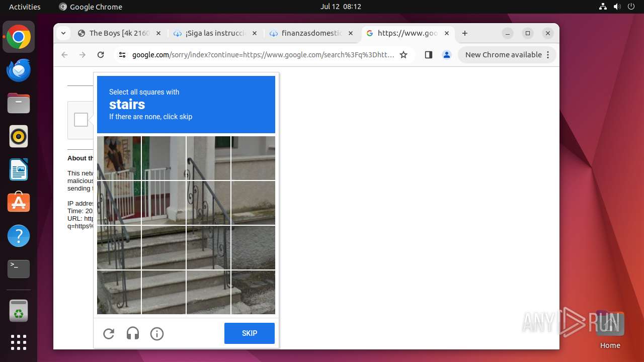Select the second-row third tile with scroll railing
The height and width of the screenshot is (362, 644).
208,203
